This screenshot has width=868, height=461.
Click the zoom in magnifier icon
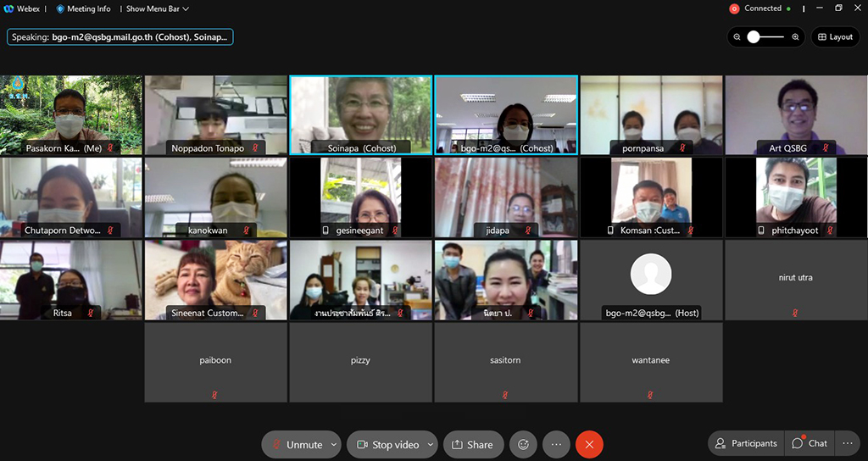point(795,37)
